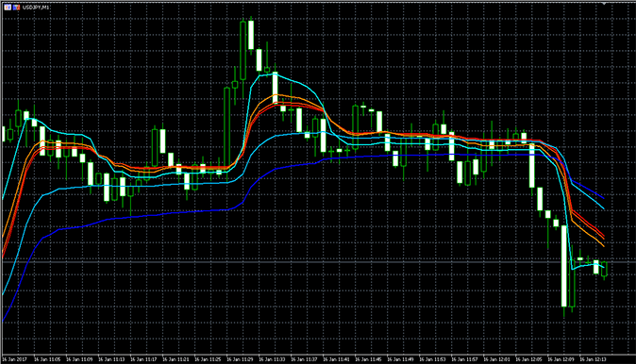Click the '16 Jan 11:21' time label
The width and height of the screenshot is (636, 364).
pos(176,359)
